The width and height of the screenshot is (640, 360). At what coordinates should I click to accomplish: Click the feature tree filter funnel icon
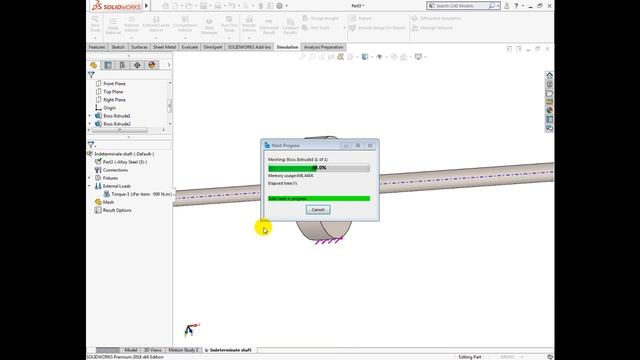[91, 75]
